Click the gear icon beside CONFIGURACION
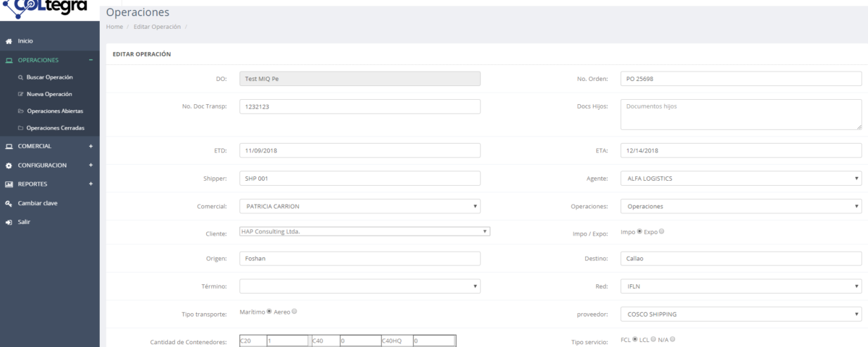868x347 pixels. tap(9, 166)
